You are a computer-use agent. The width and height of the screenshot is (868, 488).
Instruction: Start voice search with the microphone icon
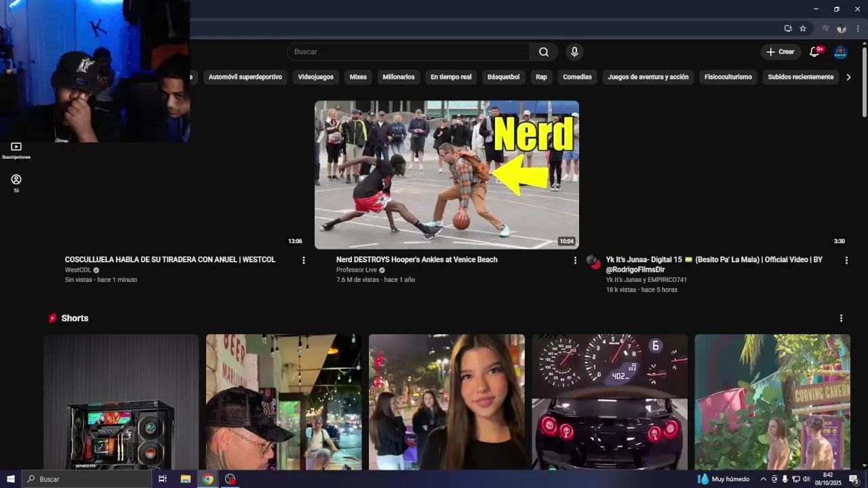[x=574, y=52]
